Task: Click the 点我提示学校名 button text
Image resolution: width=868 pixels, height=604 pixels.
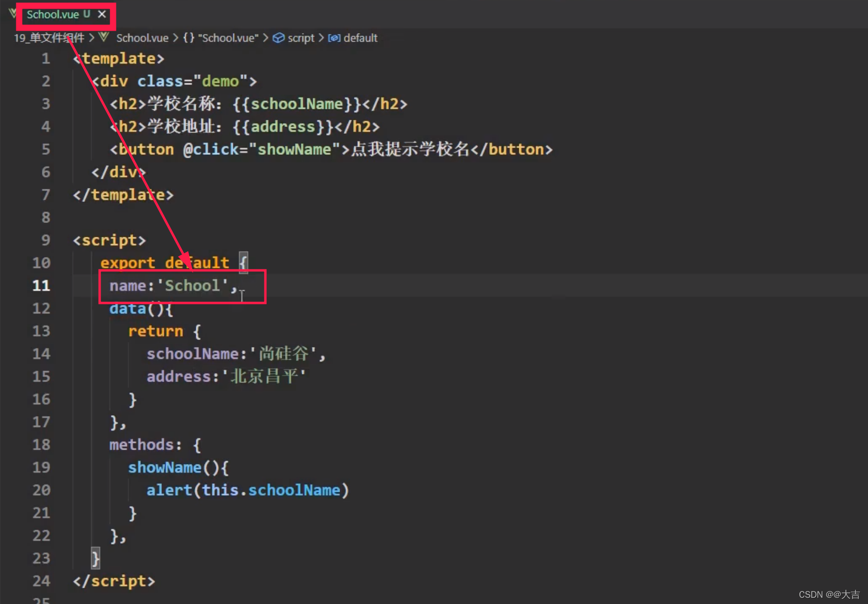Action: [x=411, y=150]
